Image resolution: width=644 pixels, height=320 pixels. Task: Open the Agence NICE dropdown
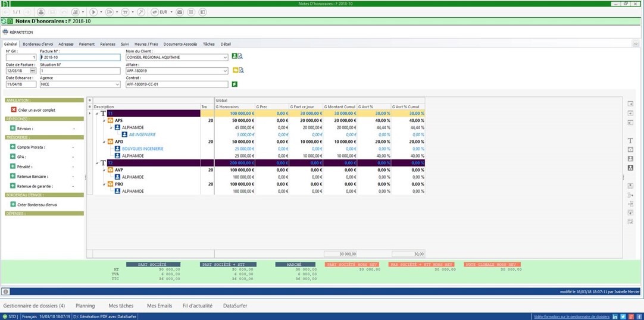(x=117, y=84)
